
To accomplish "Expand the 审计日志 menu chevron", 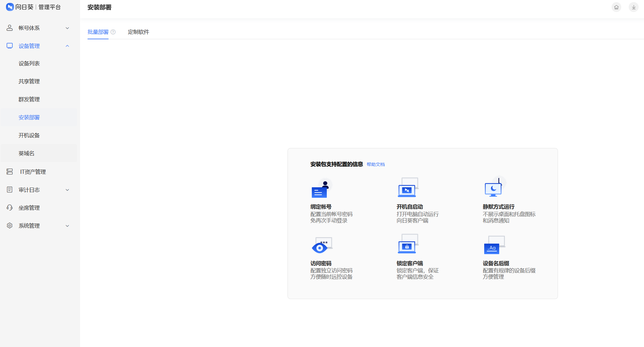I will (67, 190).
